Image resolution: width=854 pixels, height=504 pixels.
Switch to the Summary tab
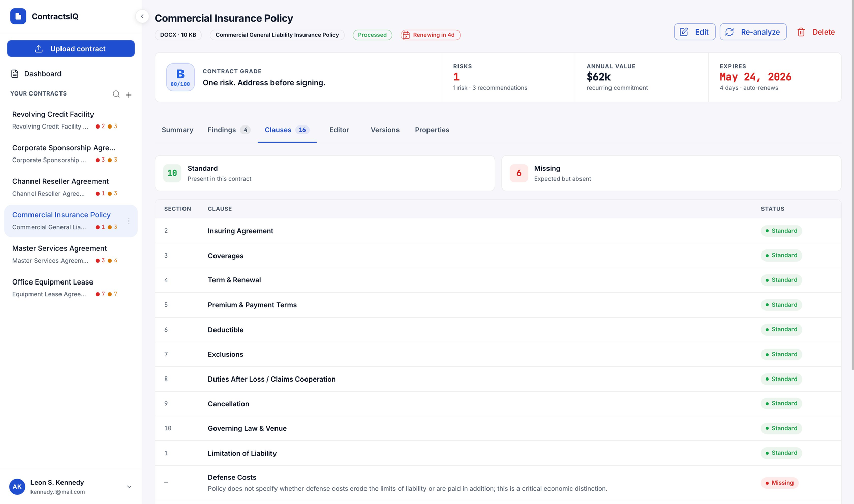coord(177,130)
